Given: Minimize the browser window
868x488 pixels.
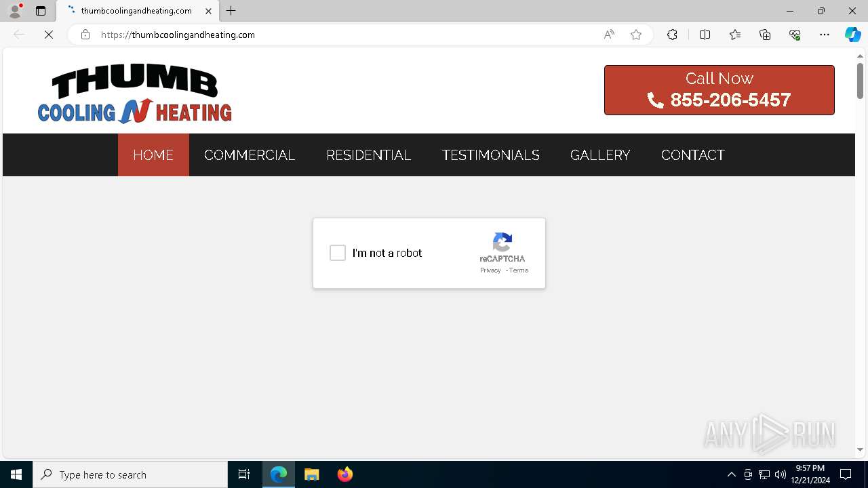Looking at the screenshot, I should (x=789, y=11).
